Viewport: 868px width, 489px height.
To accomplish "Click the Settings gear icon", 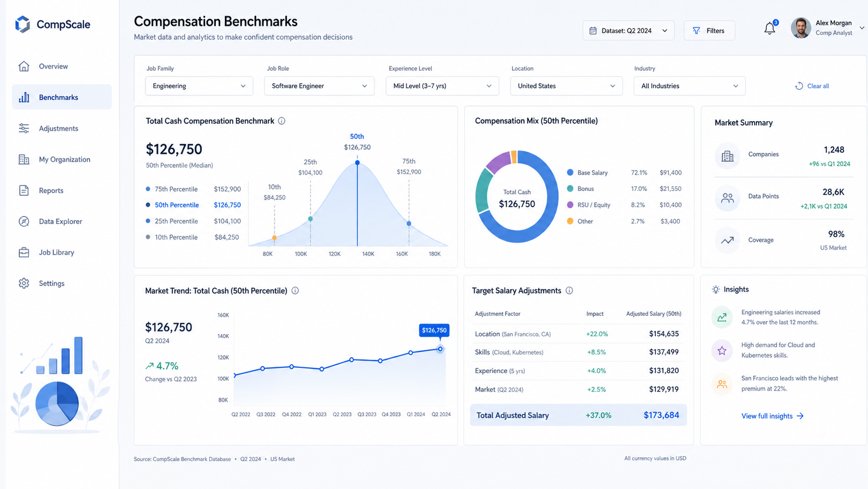I will click(24, 283).
